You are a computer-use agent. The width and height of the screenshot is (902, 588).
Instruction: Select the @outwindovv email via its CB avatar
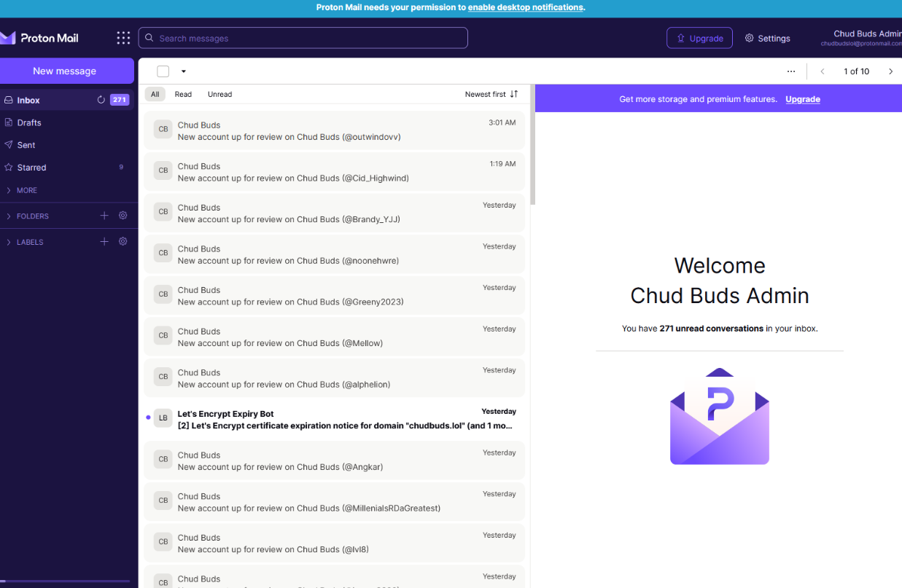(163, 129)
